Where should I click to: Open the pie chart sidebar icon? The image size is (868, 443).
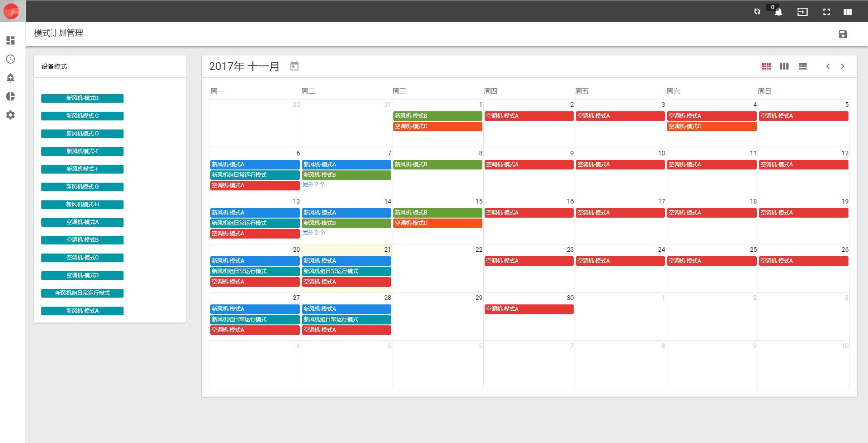10,96
